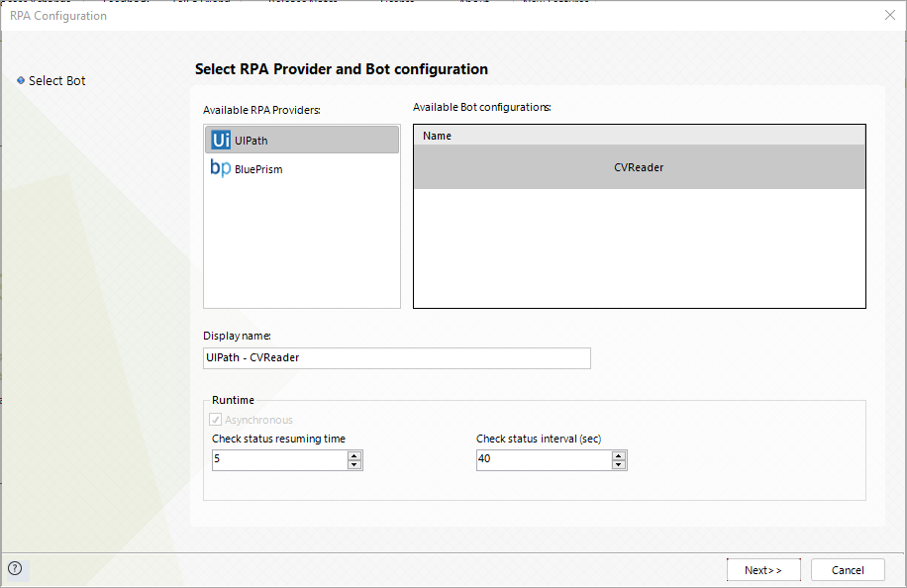Click the Name column header

coord(640,136)
